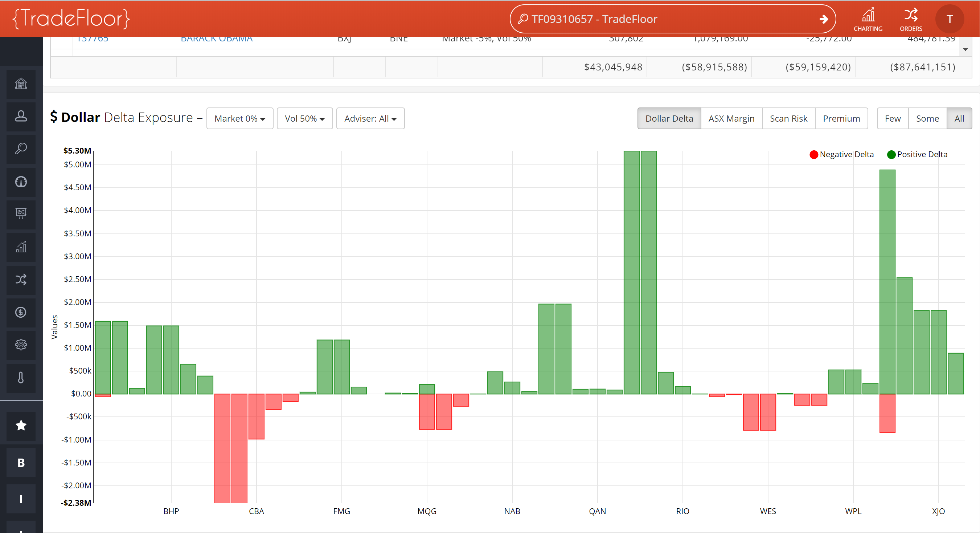Switch to the Scan Risk tab
Image resolution: width=980 pixels, height=533 pixels.
pos(788,119)
